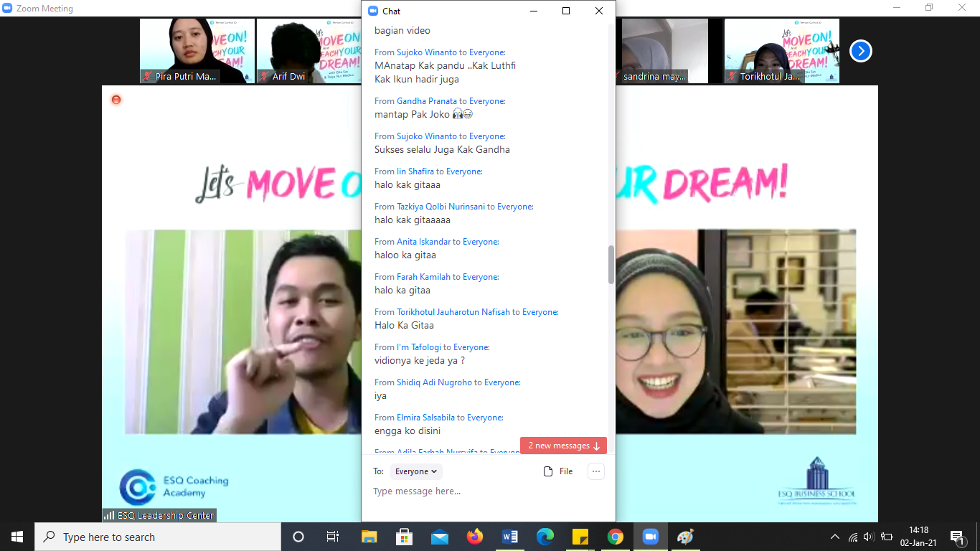Image resolution: width=980 pixels, height=551 pixels.
Task: Click the Windows search box
Action: coord(158,537)
